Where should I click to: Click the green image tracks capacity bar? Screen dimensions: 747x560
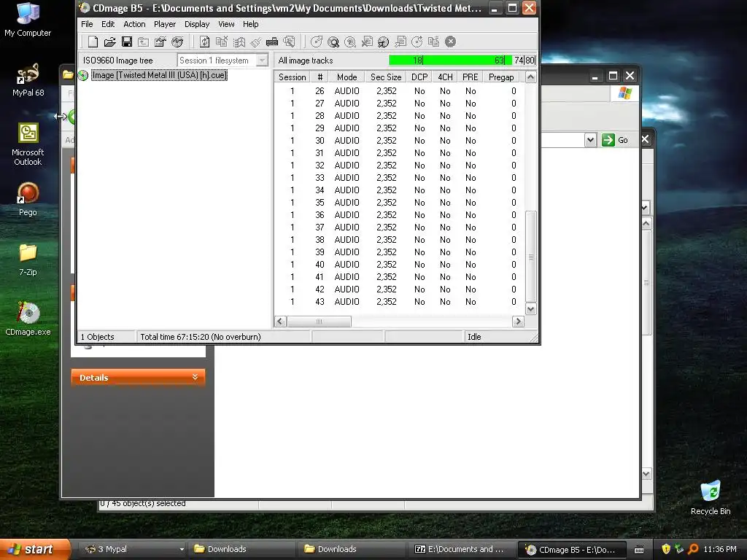(450, 61)
